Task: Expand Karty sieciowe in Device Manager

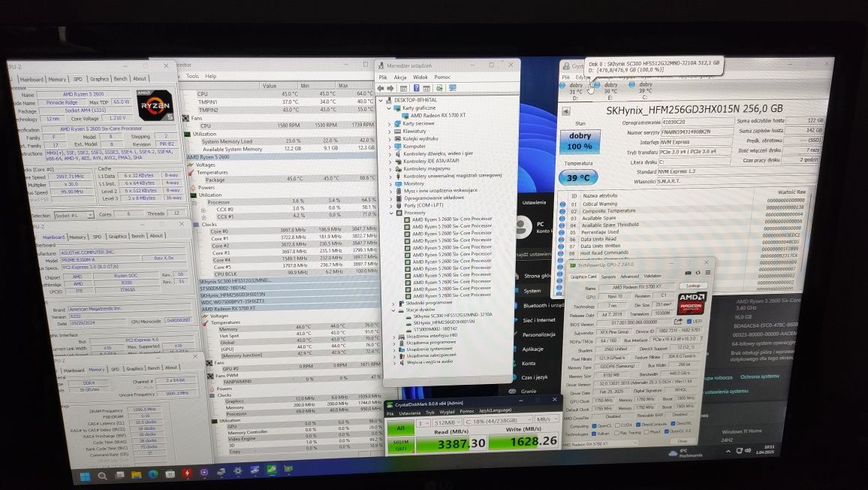Action: pos(390,123)
